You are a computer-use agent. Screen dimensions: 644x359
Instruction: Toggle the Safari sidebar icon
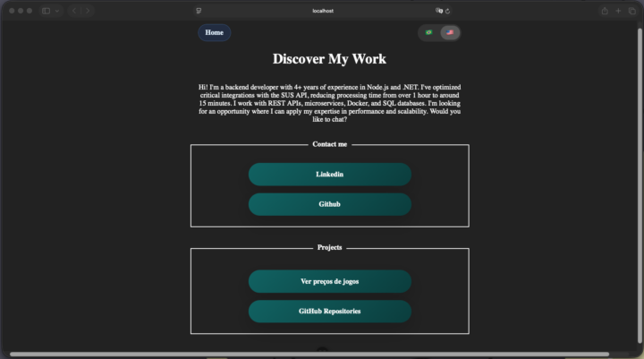46,11
